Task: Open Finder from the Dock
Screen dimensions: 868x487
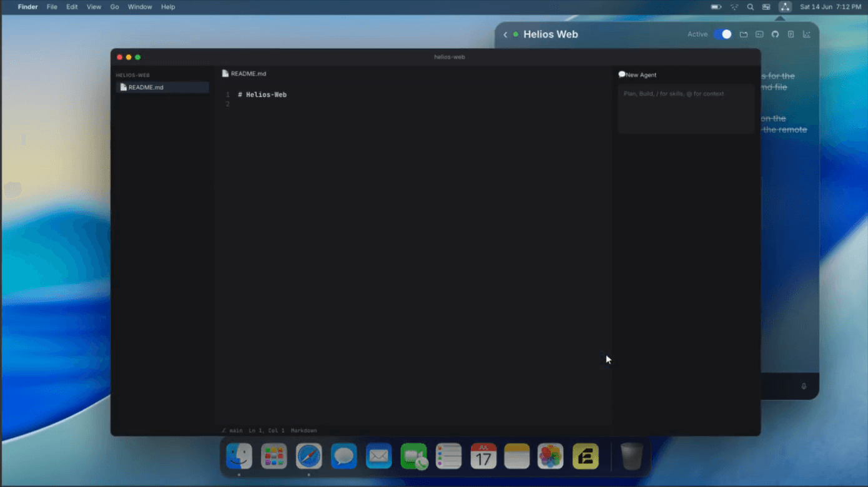Action: 239,456
